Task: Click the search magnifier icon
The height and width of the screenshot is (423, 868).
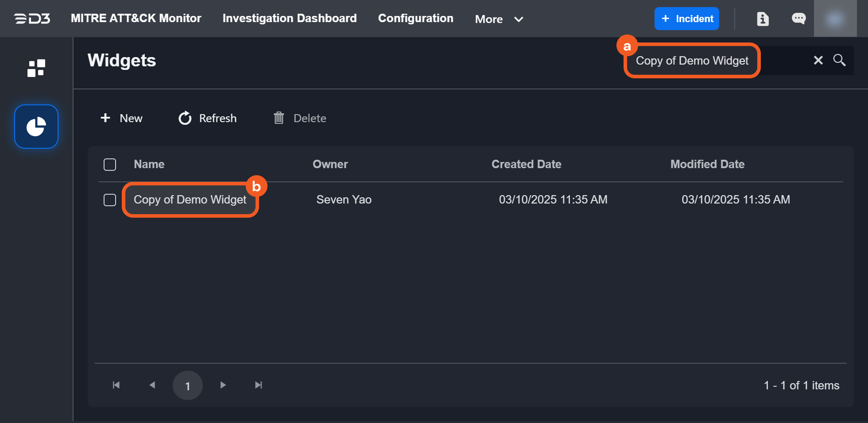Action: (x=839, y=60)
